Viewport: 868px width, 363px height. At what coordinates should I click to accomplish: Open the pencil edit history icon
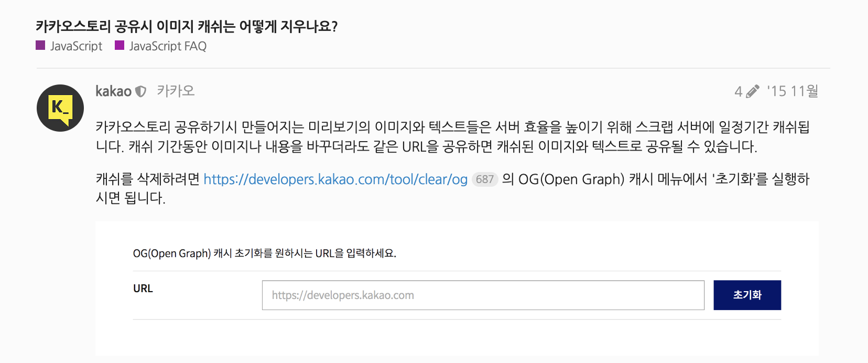(x=753, y=92)
